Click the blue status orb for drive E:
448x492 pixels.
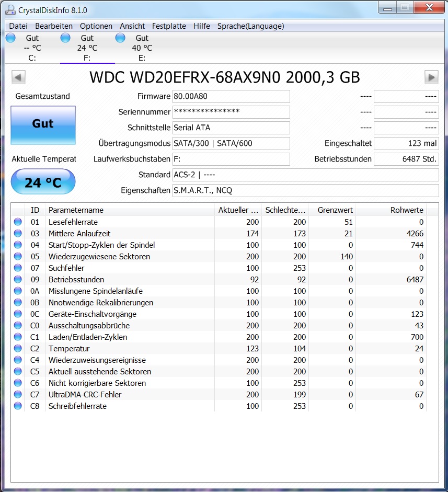[120, 38]
